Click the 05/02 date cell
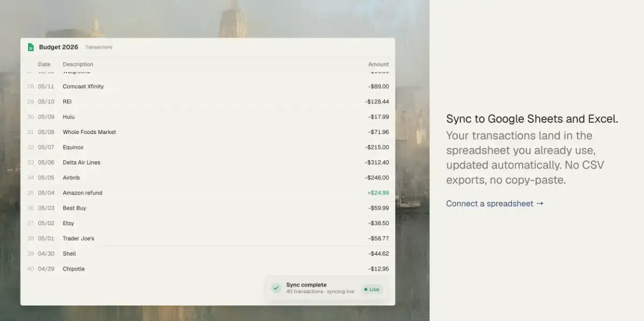644x321 pixels. click(x=46, y=223)
